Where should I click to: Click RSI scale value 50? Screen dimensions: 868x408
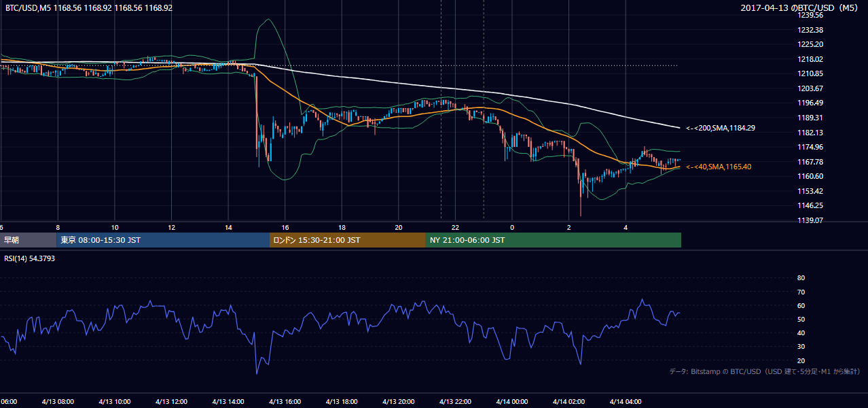pyautogui.click(x=801, y=319)
